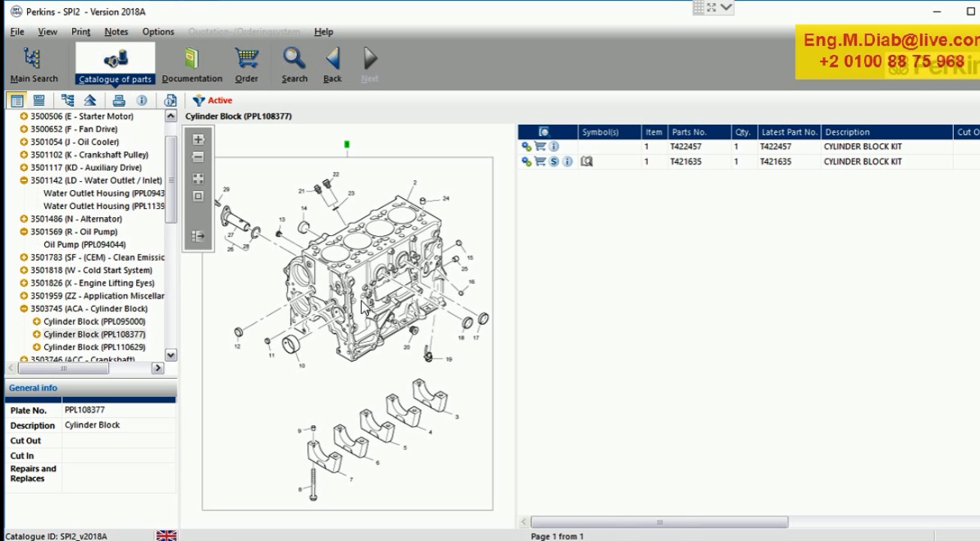Open the View menu
Viewport: 980px width, 541px height.
click(x=47, y=32)
